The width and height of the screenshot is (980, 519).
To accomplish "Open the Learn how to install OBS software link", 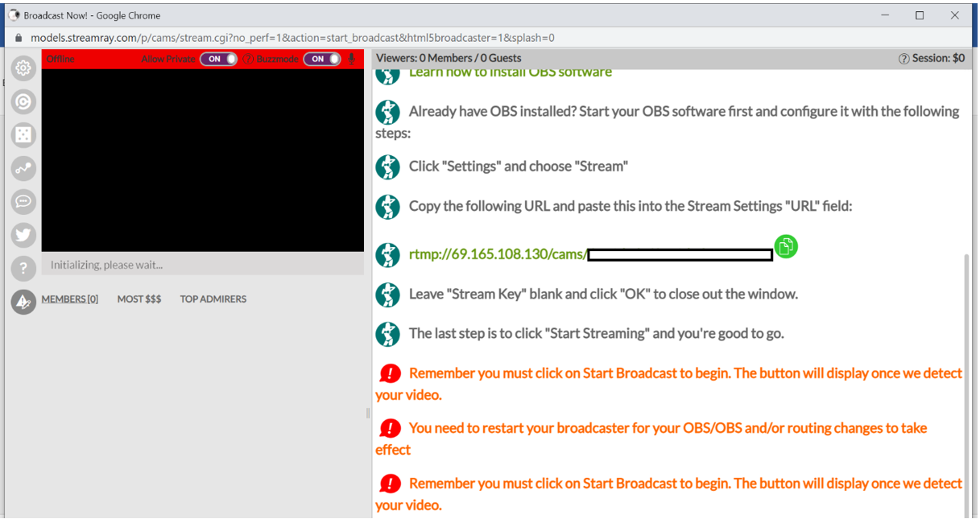I will tap(511, 72).
